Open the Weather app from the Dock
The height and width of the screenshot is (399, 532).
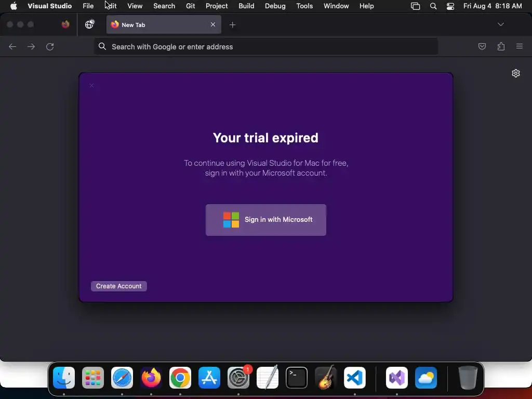click(x=426, y=378)
